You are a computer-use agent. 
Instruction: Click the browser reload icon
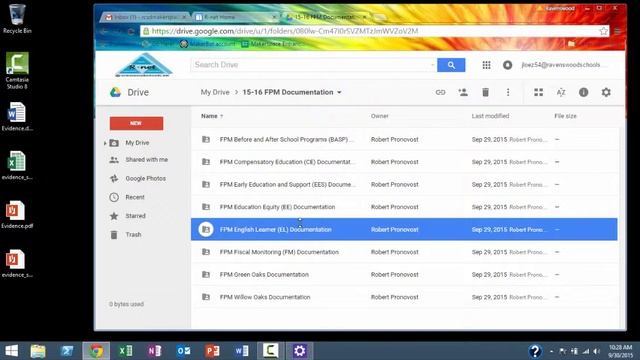(x=131, y=31)
